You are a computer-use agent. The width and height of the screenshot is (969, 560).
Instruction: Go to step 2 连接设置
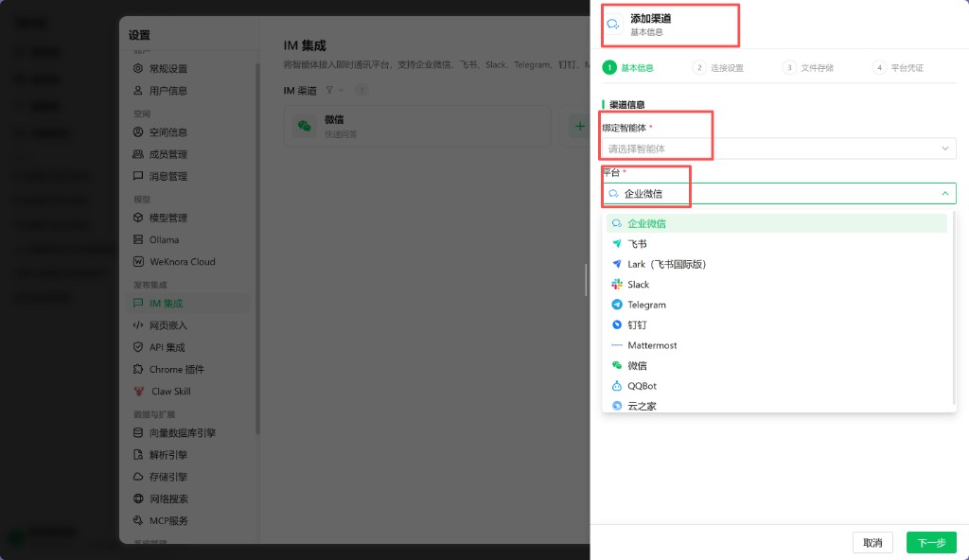click(x=718, y=68)
